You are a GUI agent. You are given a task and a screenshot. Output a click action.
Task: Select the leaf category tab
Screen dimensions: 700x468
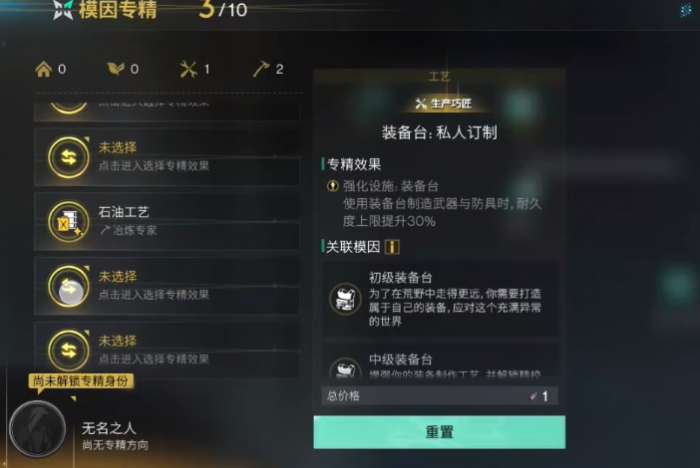123,69
